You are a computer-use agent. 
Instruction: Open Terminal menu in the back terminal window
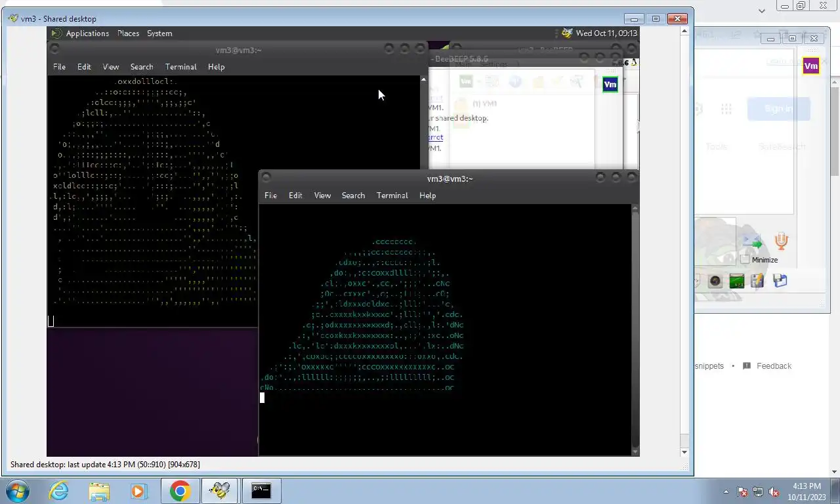[x=181, y=67]
